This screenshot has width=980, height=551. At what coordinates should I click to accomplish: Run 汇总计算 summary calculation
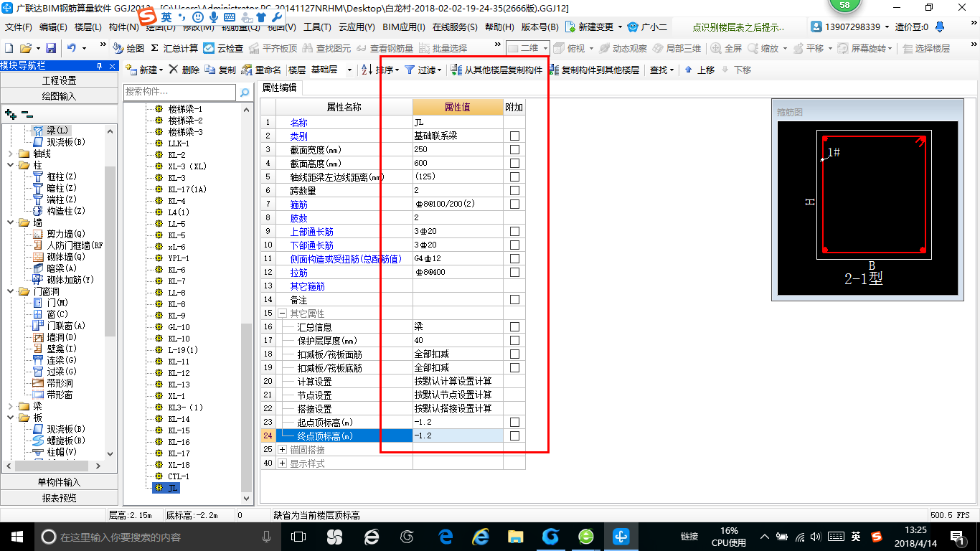point(174,48)
